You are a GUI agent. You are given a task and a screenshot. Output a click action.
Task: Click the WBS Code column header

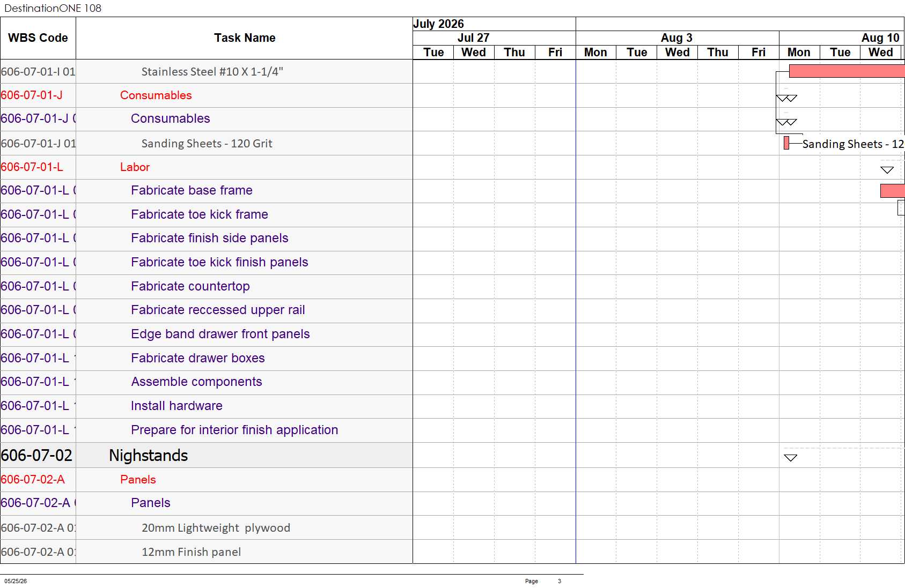pos(38,38)
